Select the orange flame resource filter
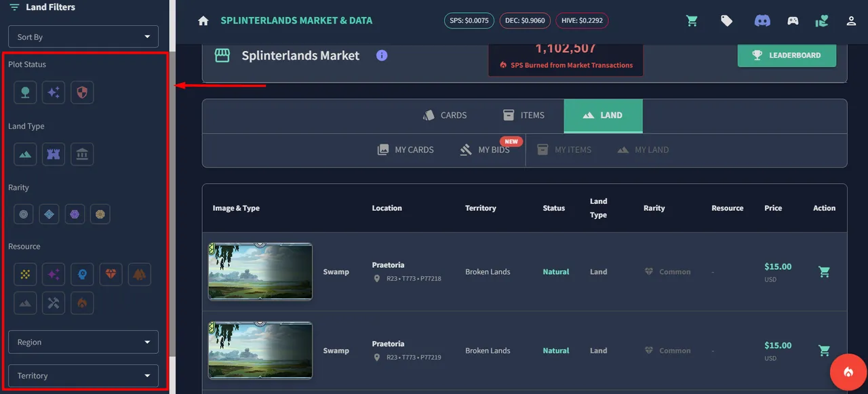868x394 pixels. tap(82, 303)
